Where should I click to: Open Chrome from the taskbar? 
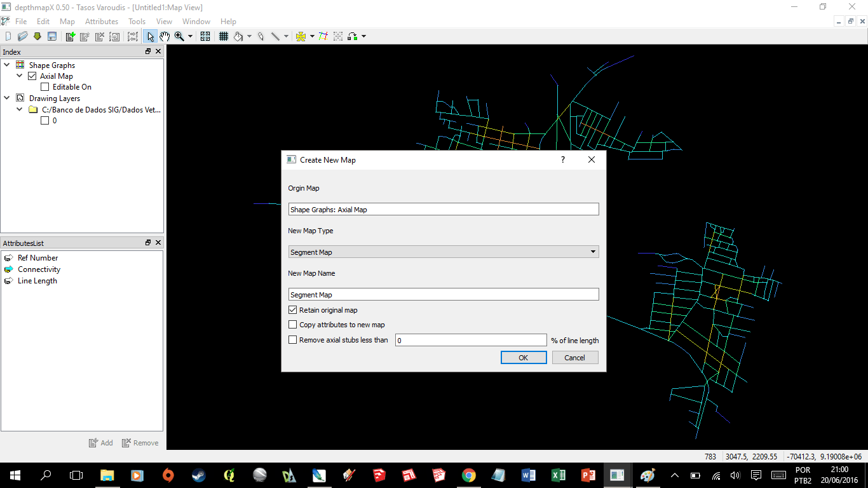[469, 475]
